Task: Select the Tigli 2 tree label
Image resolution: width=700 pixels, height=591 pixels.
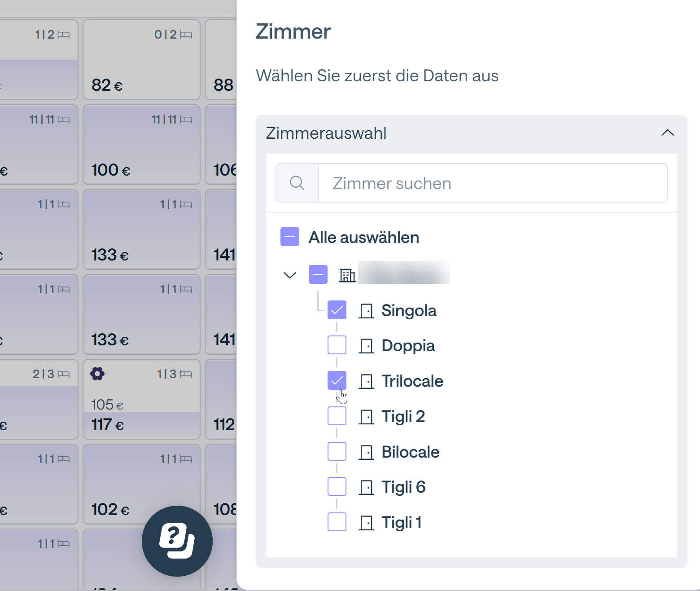Action: coord(403,417)
